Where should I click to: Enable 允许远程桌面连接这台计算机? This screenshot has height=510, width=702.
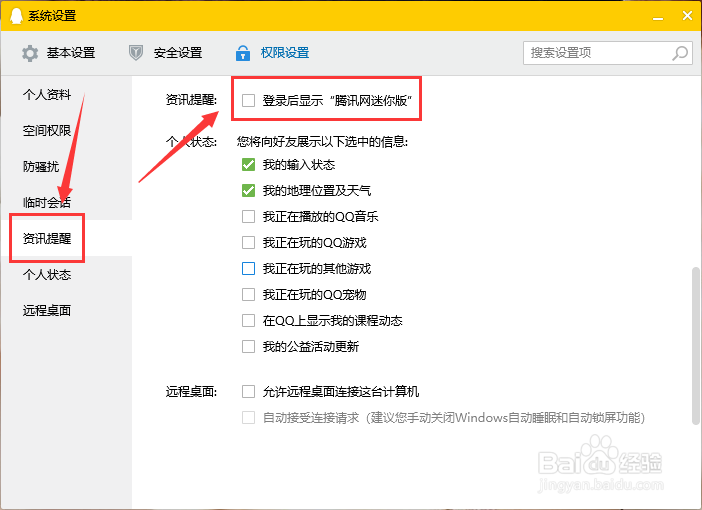[x=248, y=392]
